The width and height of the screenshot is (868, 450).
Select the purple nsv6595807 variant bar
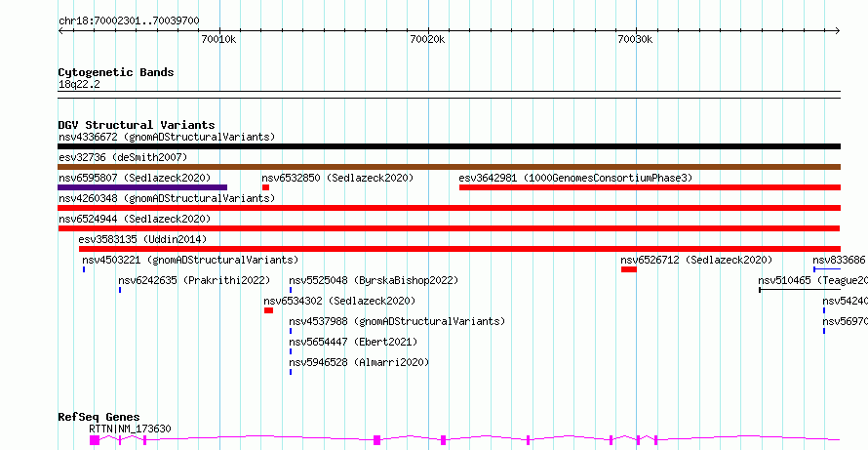pos(142,187)
